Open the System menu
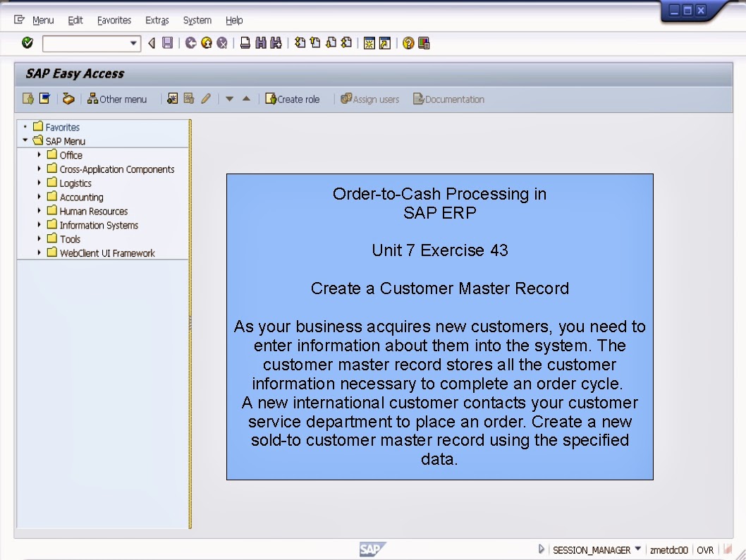 (x=197, y=20)
